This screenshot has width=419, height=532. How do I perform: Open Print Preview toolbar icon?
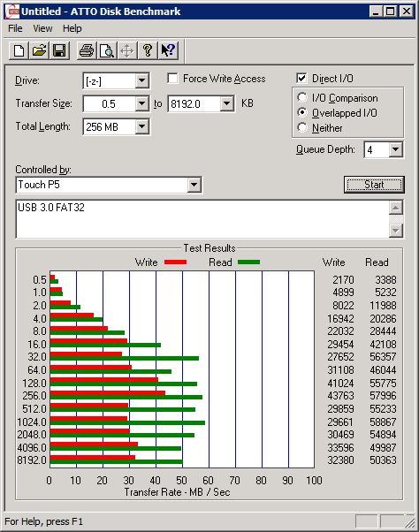pyautogui.click(x=107, y=51)
